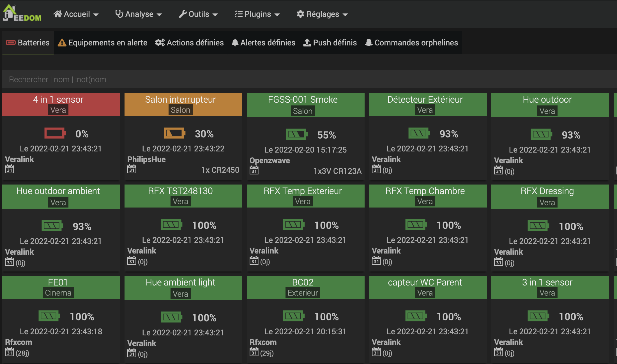The height and width of the screenshot is (364, 617).
Task: Click the Cinema label under FE01
Action: [x=58, y=293]
